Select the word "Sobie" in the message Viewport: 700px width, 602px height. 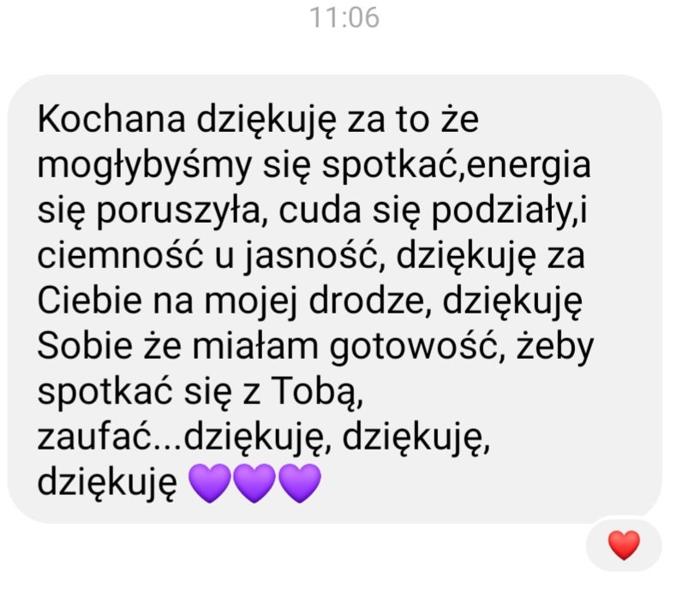click(x=85, y=345)
